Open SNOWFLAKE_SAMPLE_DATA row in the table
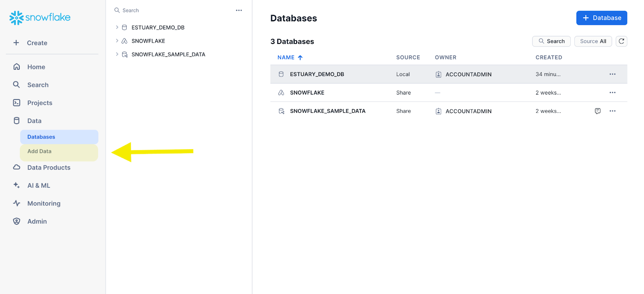The image size is (644, 294). pos(449,111)
